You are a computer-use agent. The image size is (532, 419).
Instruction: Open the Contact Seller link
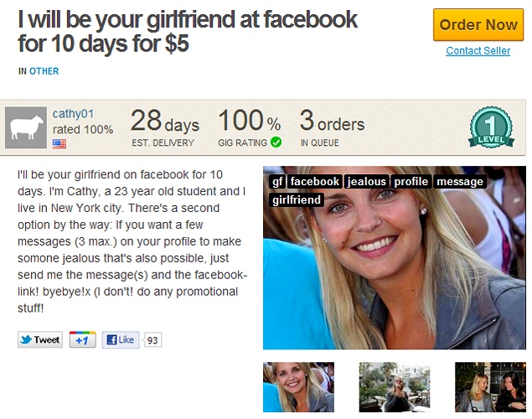pyautogui.click(x=478, y=51)
